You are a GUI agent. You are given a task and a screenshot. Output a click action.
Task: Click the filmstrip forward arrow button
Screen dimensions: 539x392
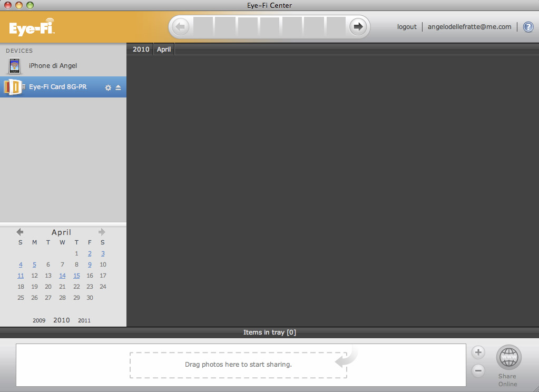click(358, 26)
